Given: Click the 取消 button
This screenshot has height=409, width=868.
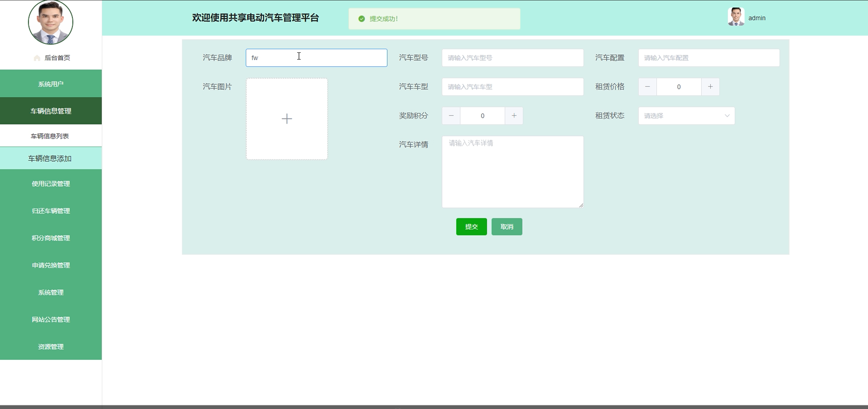Looking at the screenshot, I should click(506, 227).
